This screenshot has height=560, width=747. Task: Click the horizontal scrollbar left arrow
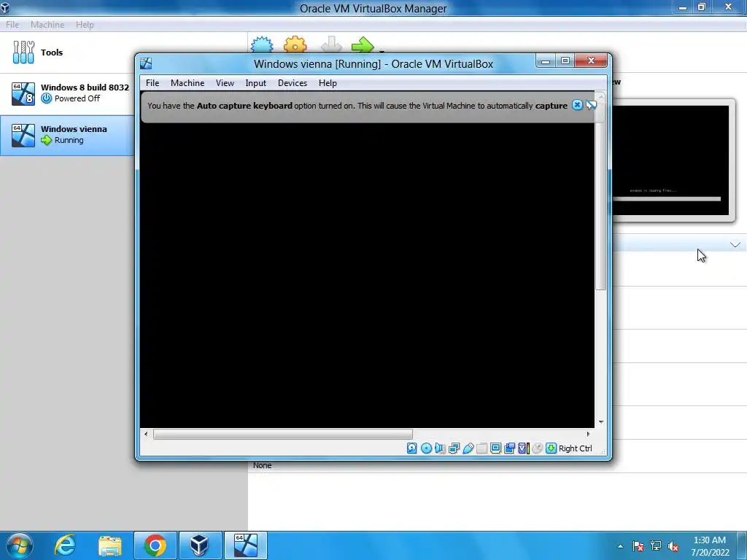pyautogui.click(x=146, y=434)
